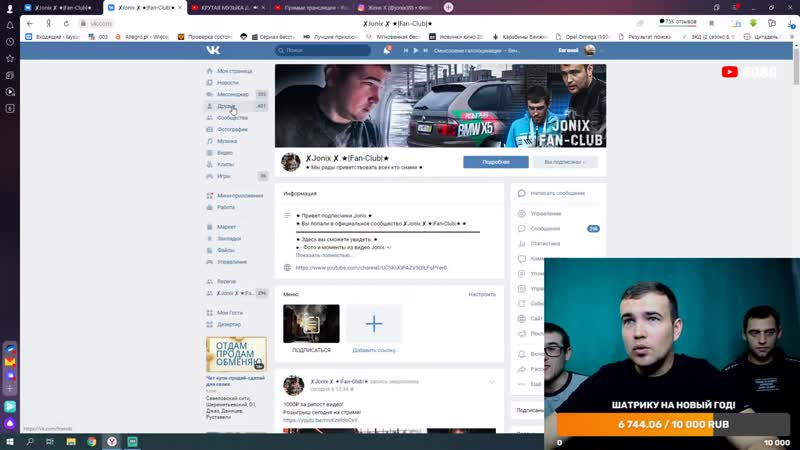Open a new browser tab

click(448, 7)
